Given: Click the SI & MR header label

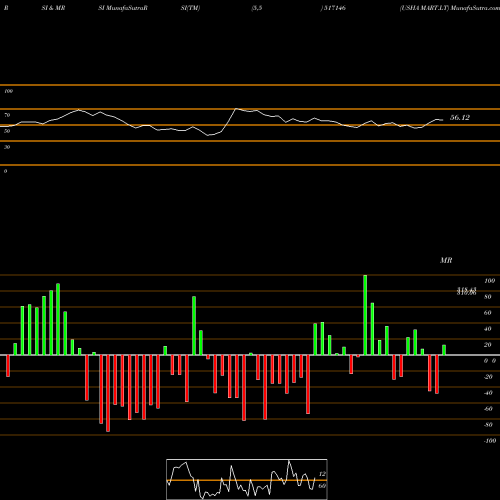Looking at the screenshot, I should [53, 8].
